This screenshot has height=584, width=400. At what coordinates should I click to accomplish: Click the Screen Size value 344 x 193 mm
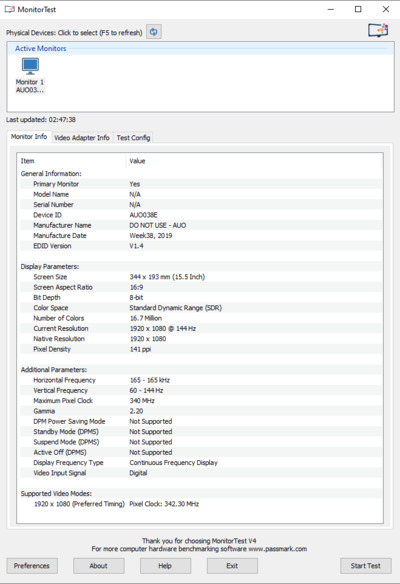pos(167,277)
